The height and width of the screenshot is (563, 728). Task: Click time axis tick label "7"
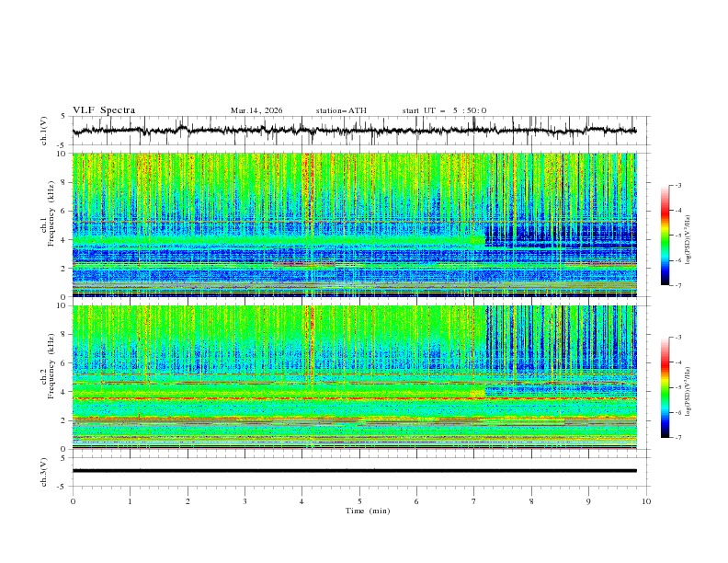click(x=474, y=501)
